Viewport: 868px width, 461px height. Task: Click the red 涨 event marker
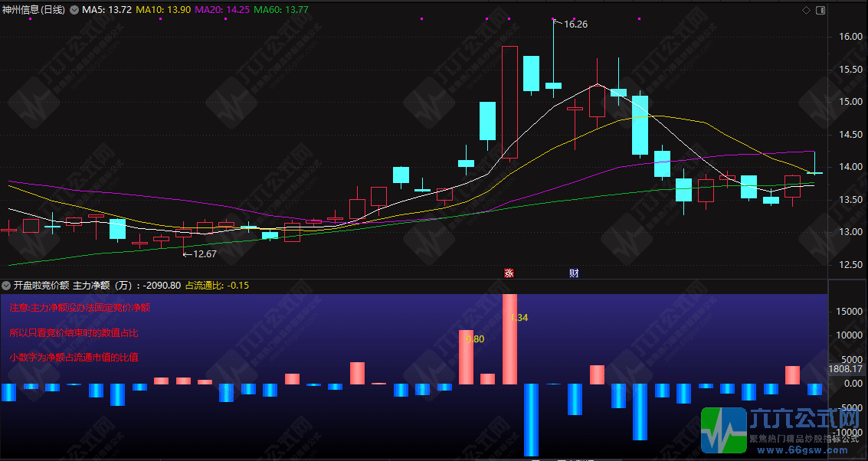508,273
